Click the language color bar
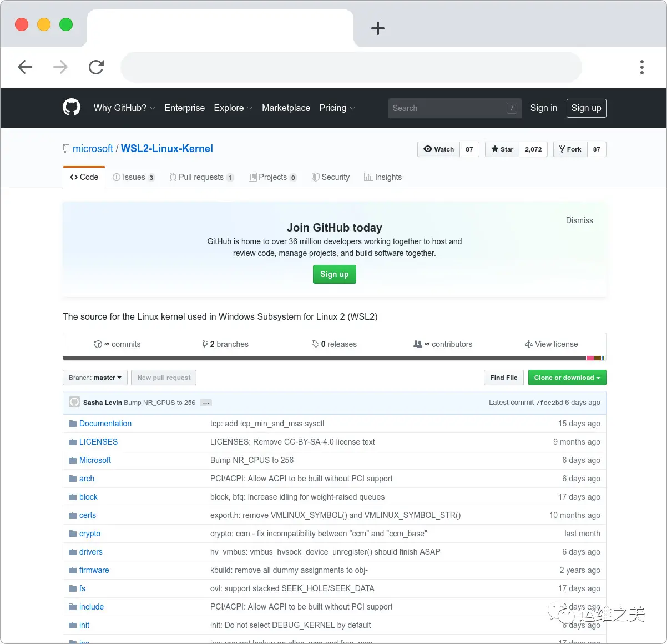Screen dimensions: 667x644 click(335, 358)
